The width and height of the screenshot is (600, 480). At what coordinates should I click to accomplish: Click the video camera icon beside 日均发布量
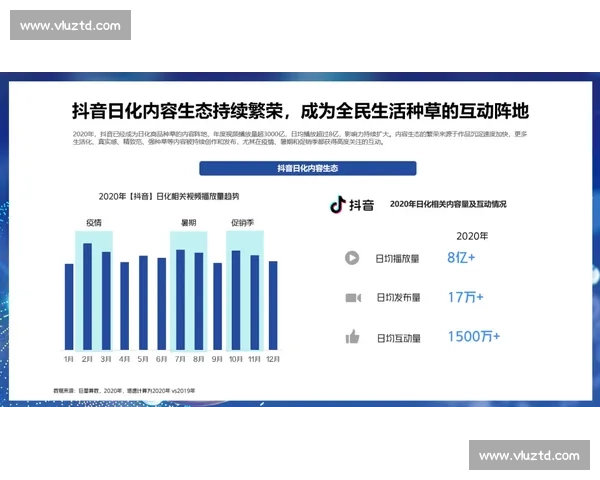click(x=352, y=297)
